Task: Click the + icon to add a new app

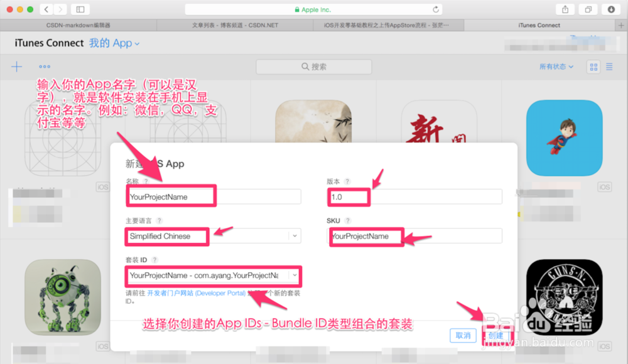Action: tap(16, 66)
